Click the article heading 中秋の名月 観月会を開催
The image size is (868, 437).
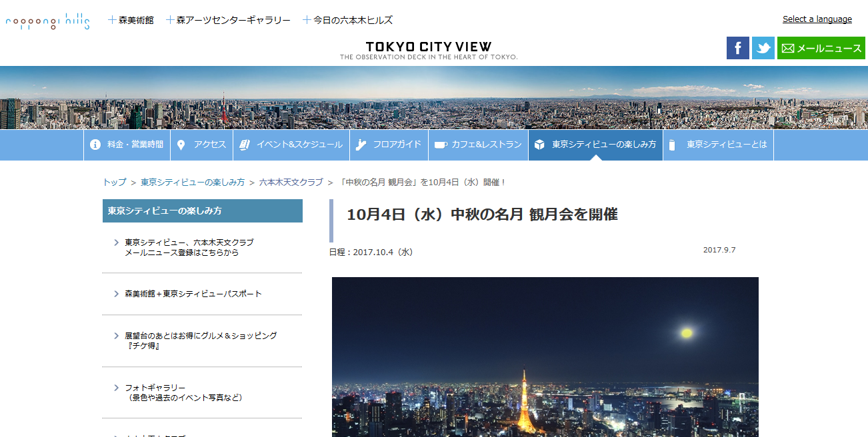tap(482, 215)
